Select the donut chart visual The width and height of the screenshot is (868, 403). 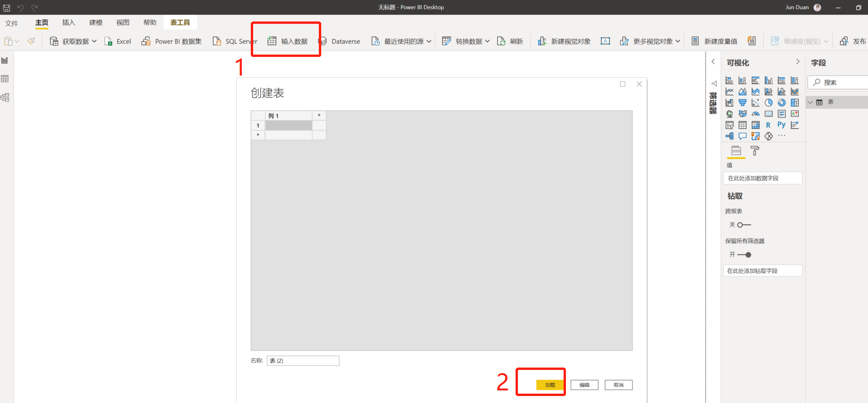782,103
